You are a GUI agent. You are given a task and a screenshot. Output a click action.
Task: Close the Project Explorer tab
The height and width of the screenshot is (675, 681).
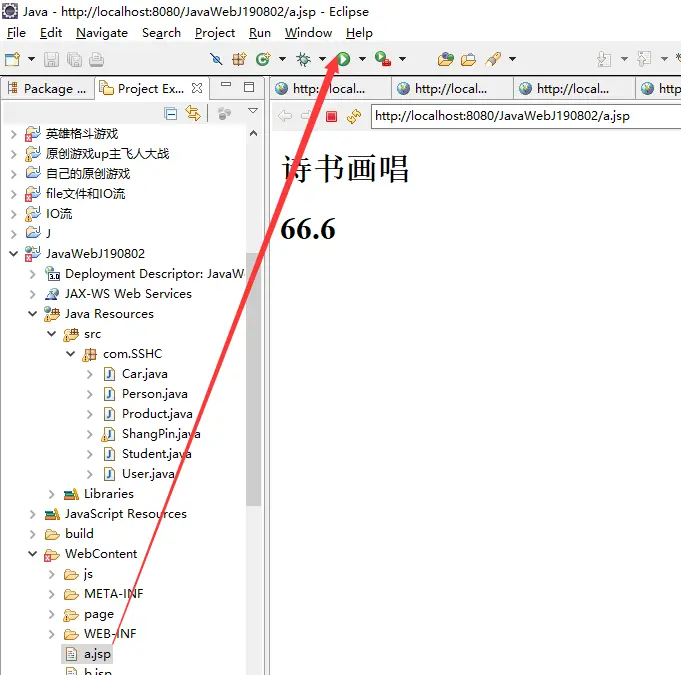[197, 88]
